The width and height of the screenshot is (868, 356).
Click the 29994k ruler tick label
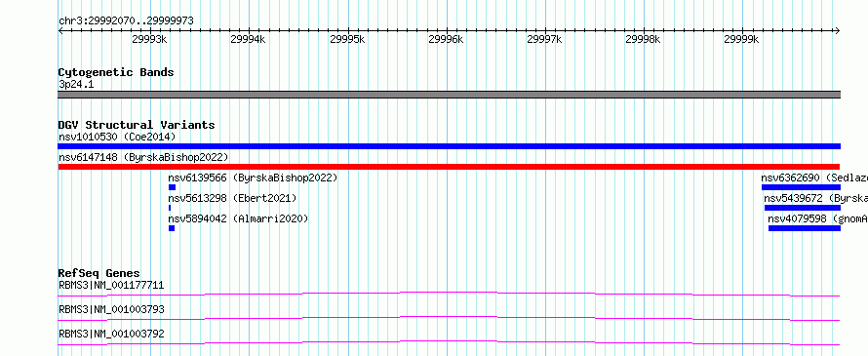248,39
